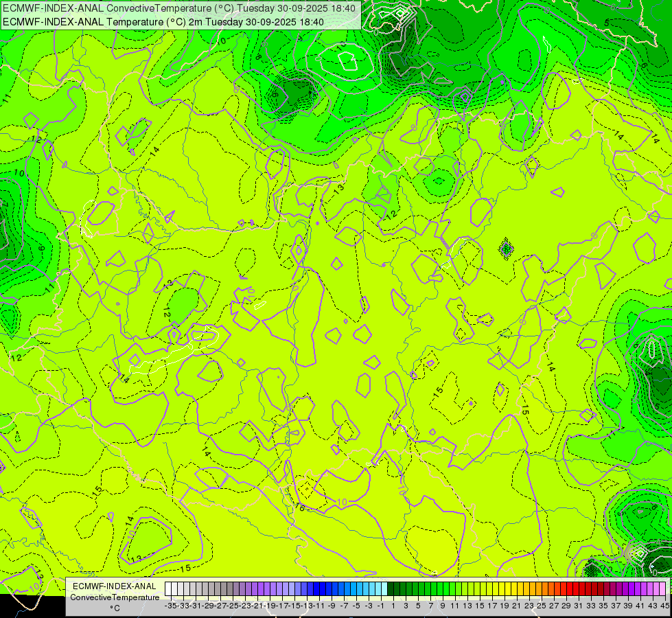The width and height of the screenshot is (672, 618).
Task: Select the dark green legend swatch above 1
Action: point(391,589)
